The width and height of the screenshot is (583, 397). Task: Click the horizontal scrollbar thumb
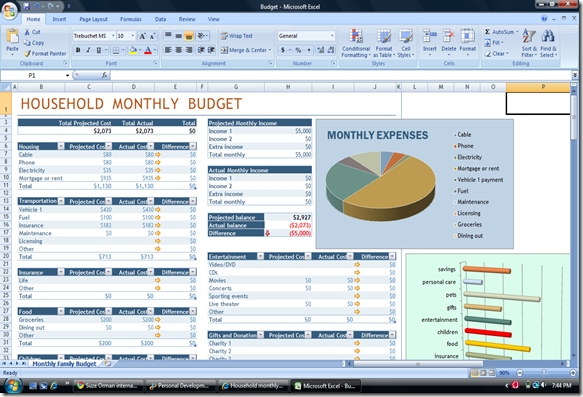click(x=418, y=364)
